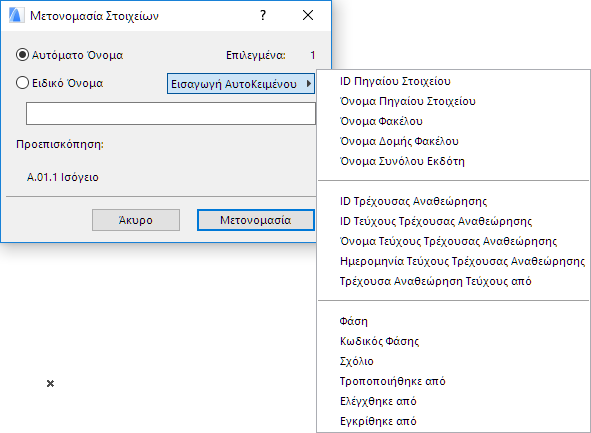The height and width of the screenshot is (433, 591).
Task: Choose Τροποποιήθηκε από menu item
Action: coord(453,381)
